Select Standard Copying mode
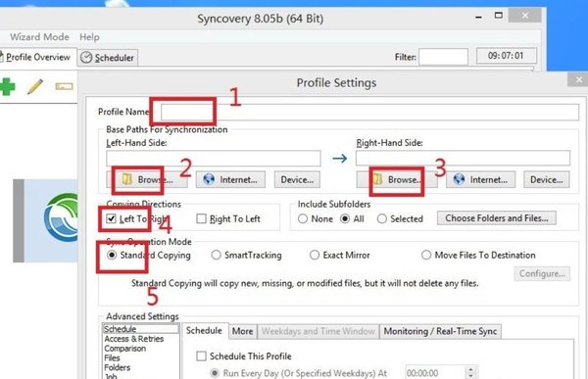 pos(112,255)
